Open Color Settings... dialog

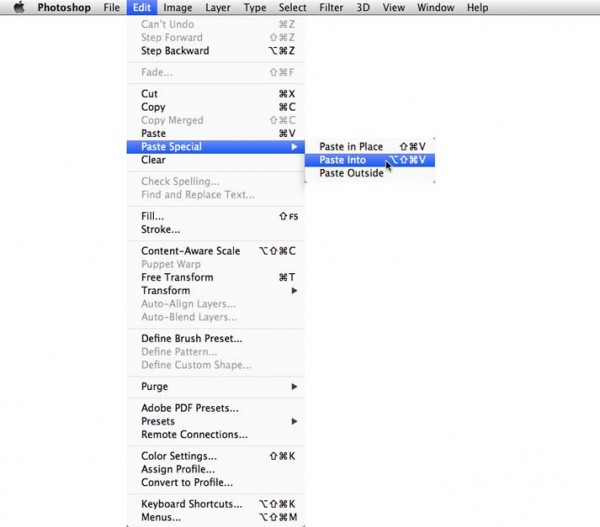pyautogui.click(x=181, y=456)
